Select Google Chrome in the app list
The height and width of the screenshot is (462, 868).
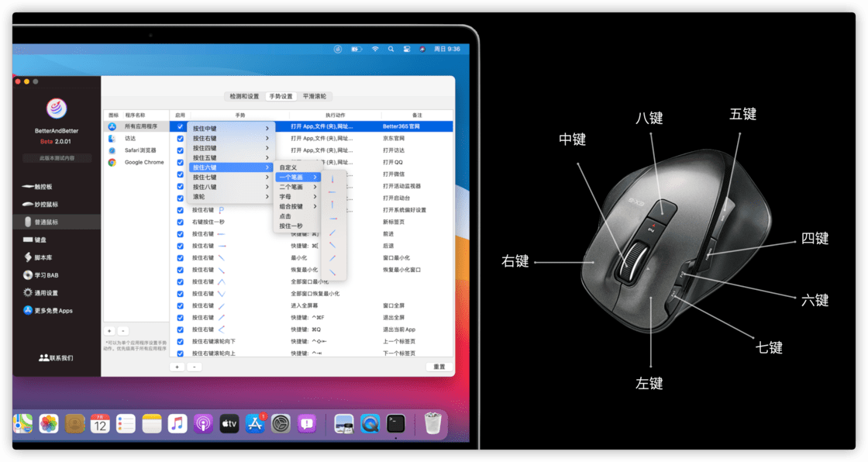pos(136,162)
